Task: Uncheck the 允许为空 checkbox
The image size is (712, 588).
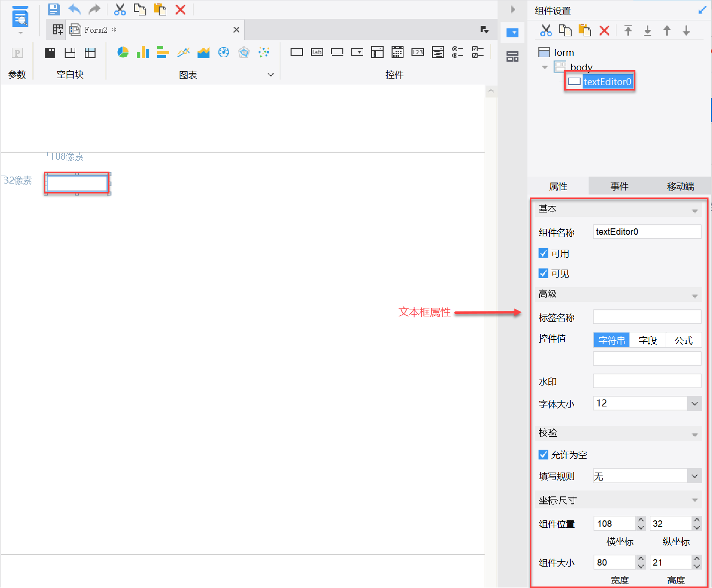Action: [543, 455]
